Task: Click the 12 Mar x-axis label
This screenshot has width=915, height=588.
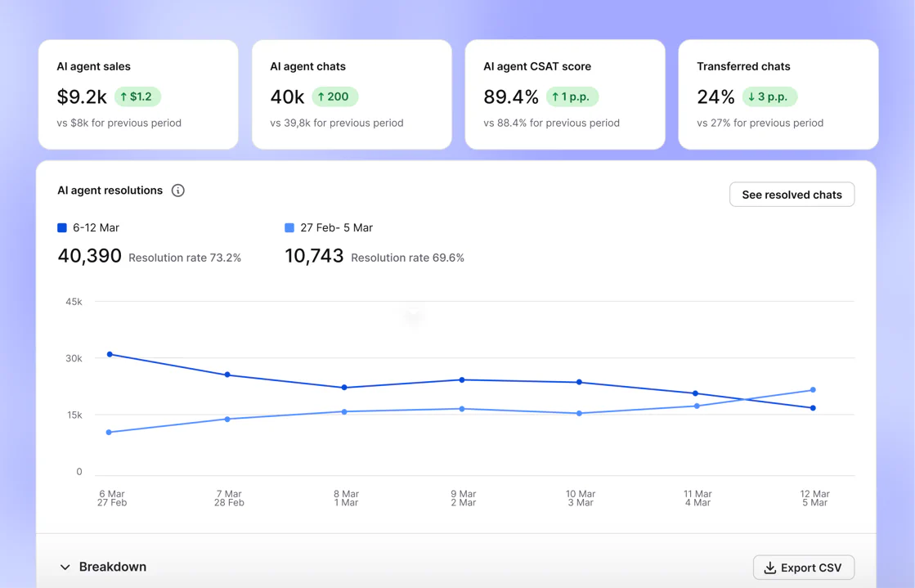Action: (x=814, y=494)
